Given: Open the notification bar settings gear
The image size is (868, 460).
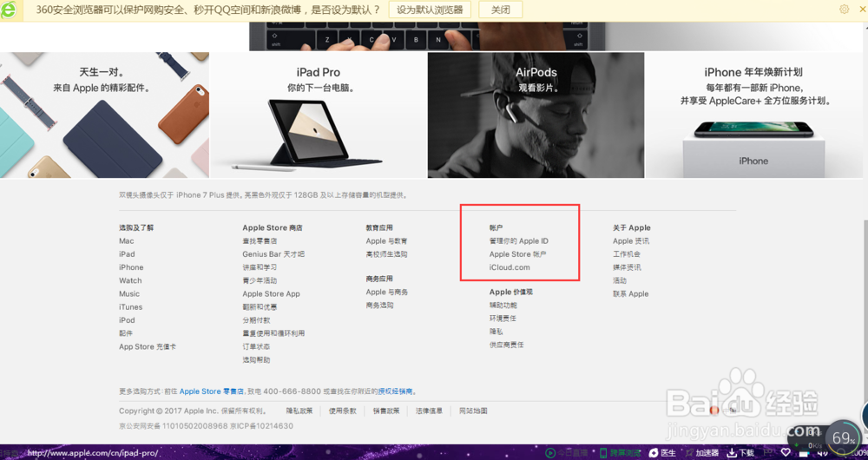Looking at the screenshot, I should (x=845, y=10).
